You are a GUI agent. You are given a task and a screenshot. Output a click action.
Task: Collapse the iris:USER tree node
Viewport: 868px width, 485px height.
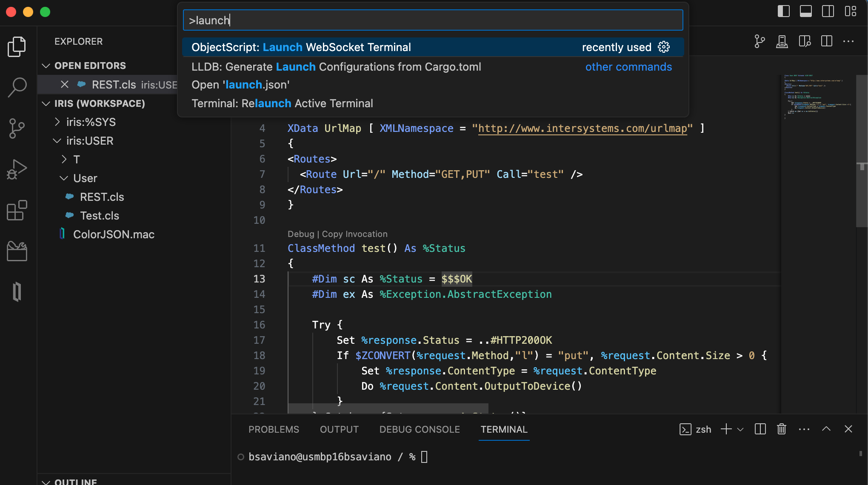pos(57,141)
